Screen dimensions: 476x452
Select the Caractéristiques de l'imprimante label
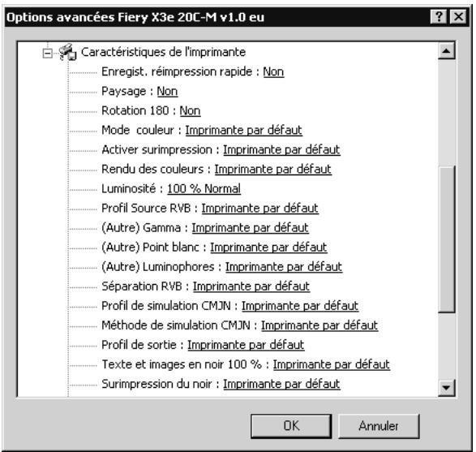(x=163, y=52)
